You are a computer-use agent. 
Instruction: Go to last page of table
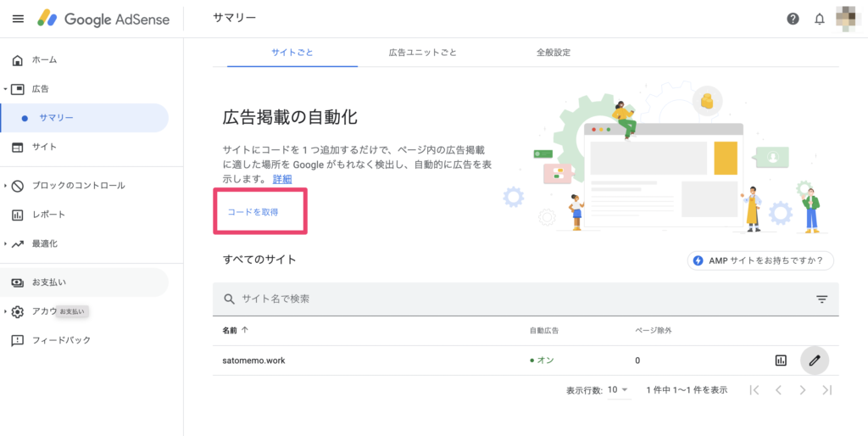827,390
